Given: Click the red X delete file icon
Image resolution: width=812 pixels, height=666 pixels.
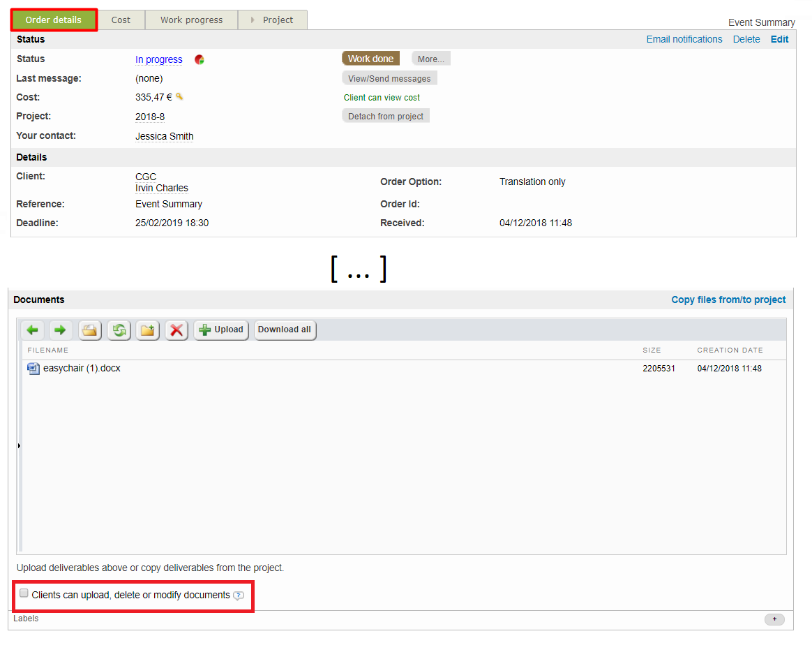Looking at the screenshot, I should [177, 330].
